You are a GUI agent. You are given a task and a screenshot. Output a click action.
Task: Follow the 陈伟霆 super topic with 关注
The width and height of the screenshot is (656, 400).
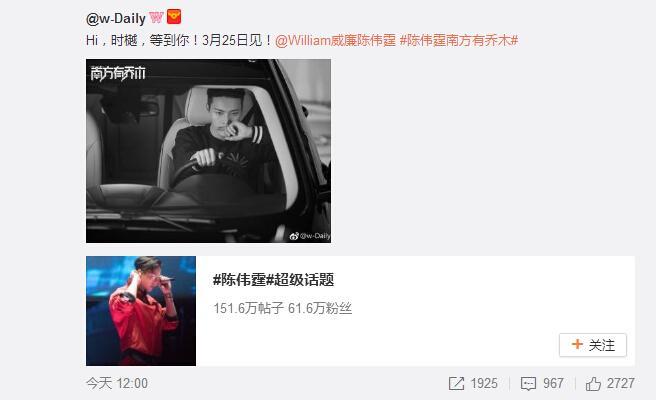point(593,345)
